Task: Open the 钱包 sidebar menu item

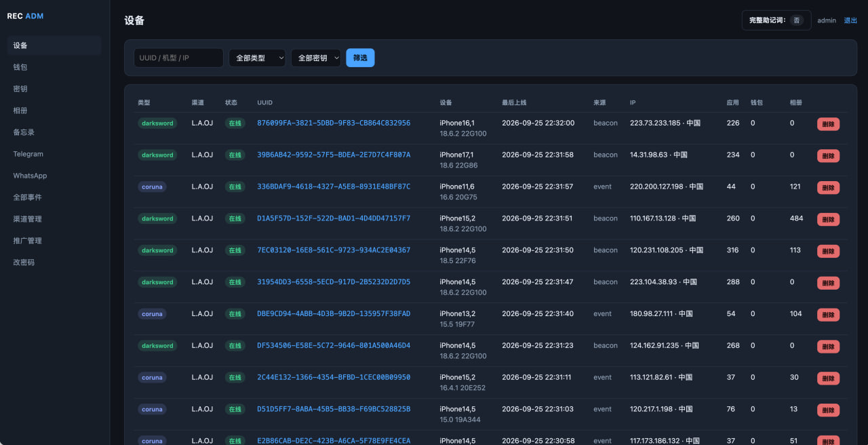Action: pyautogui.click(x=54, y=67)
